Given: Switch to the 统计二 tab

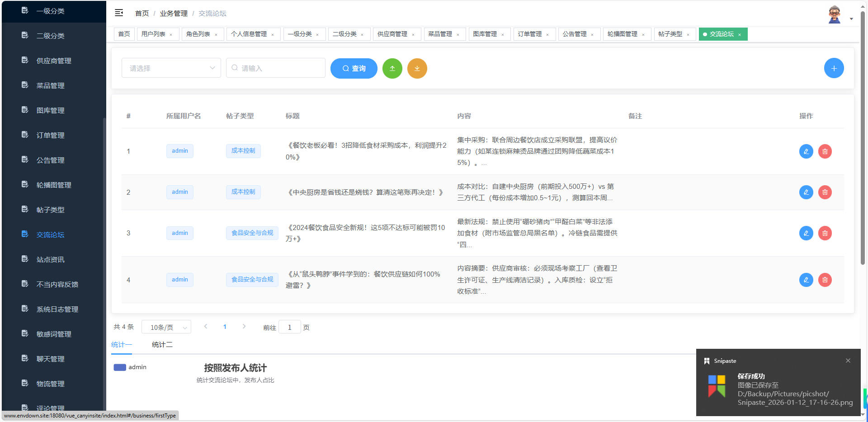Looking at the screenshot, I should 162,344.
